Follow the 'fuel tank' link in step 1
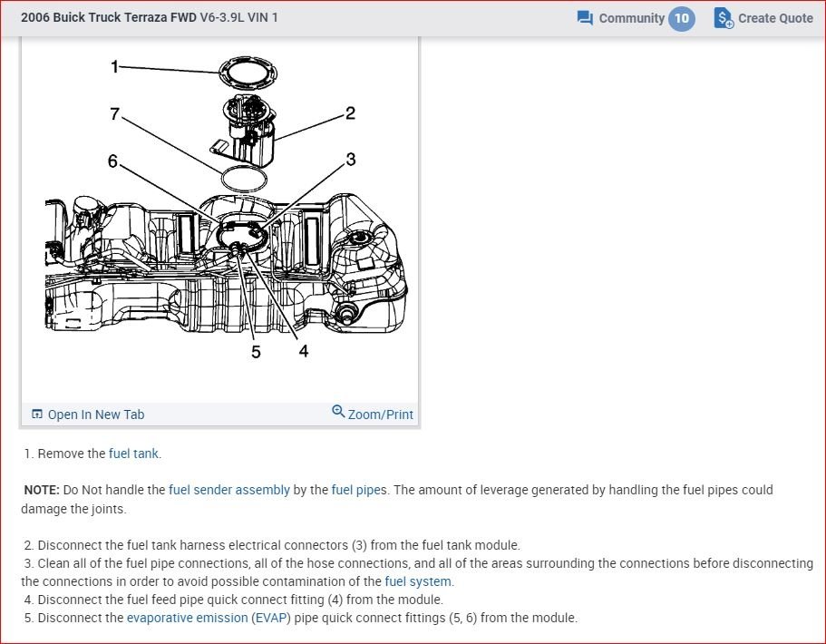 (x=134, y=454)
